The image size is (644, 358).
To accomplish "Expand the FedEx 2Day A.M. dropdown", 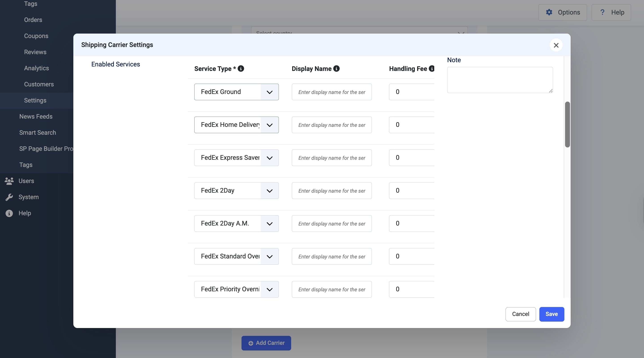I will 269,224.
